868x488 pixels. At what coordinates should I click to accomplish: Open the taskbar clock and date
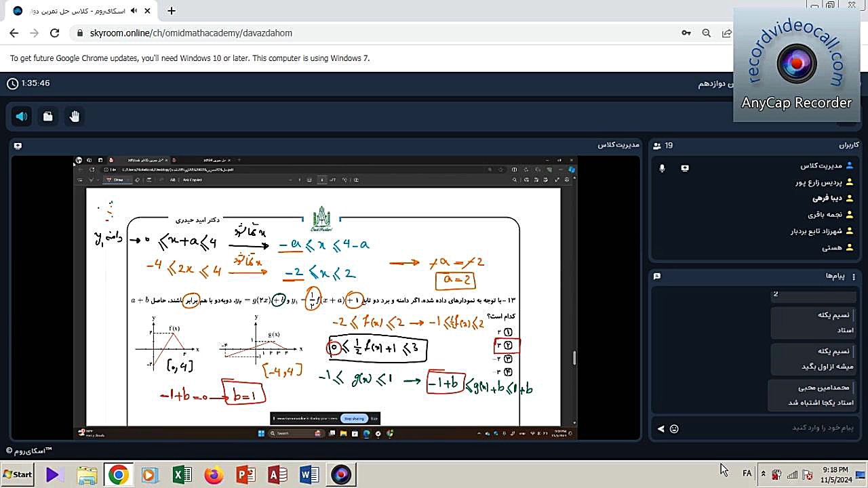[835, 474]
